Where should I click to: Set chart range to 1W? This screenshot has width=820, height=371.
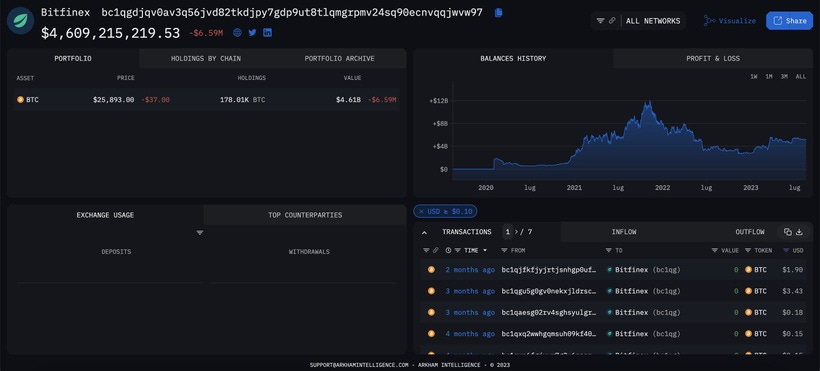click(x=754, y=76)
